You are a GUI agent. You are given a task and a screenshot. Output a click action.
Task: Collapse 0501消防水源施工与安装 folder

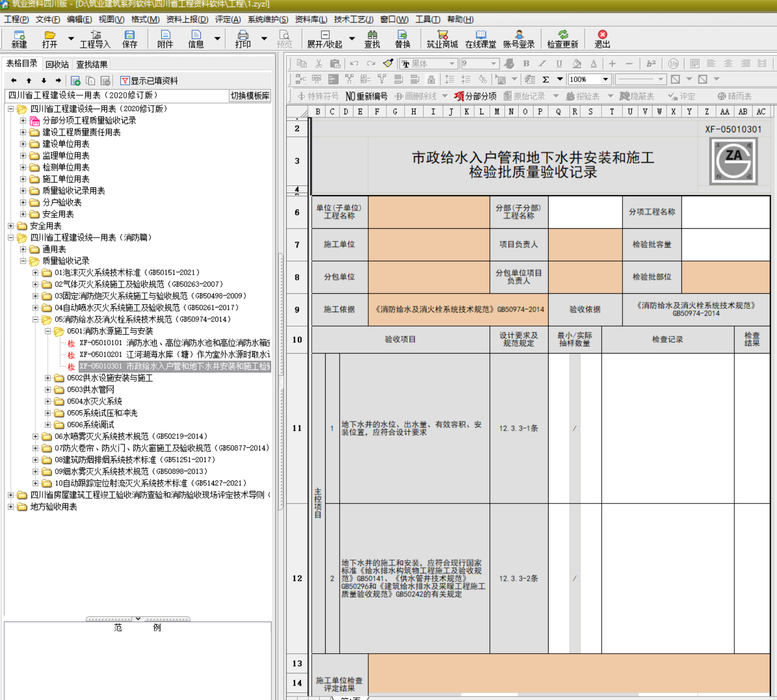47,331
